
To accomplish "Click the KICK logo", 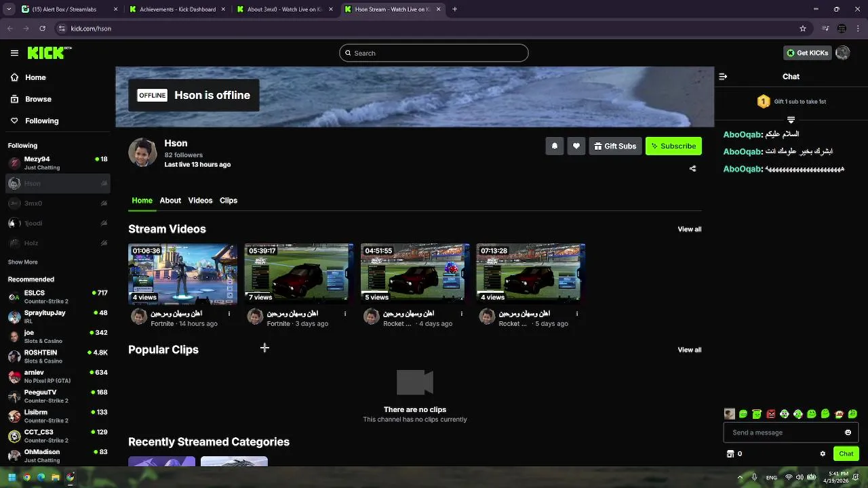I will [x=49, y=53].
